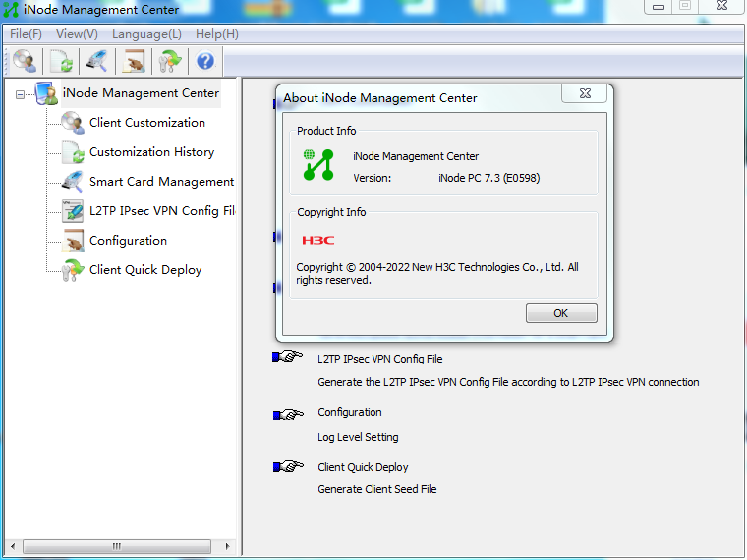This screenshot has width=747, height=560.
Task: Click the Client Quick Deploy toolbar icon
Action: click(169, 62)
